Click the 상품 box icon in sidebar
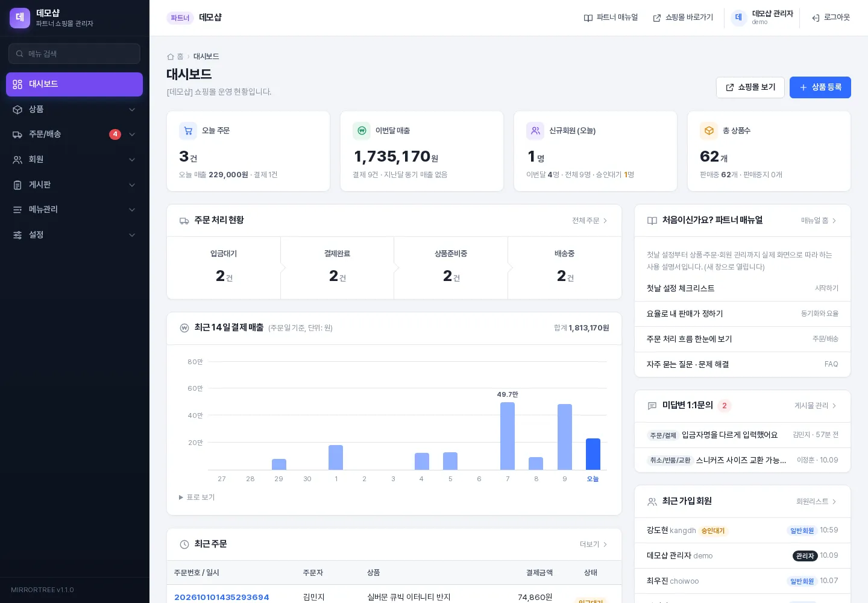The height and width of the screenshot is (603, 868). 17,110
